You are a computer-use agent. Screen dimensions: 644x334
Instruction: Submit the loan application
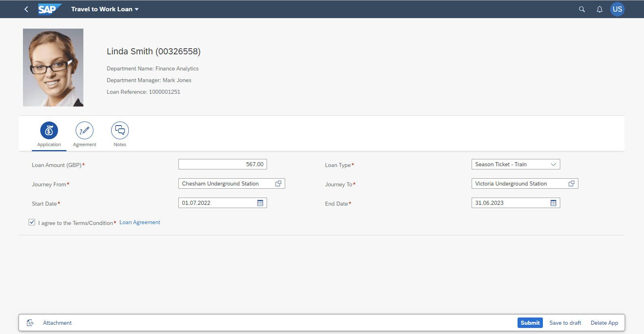[530, 323]
